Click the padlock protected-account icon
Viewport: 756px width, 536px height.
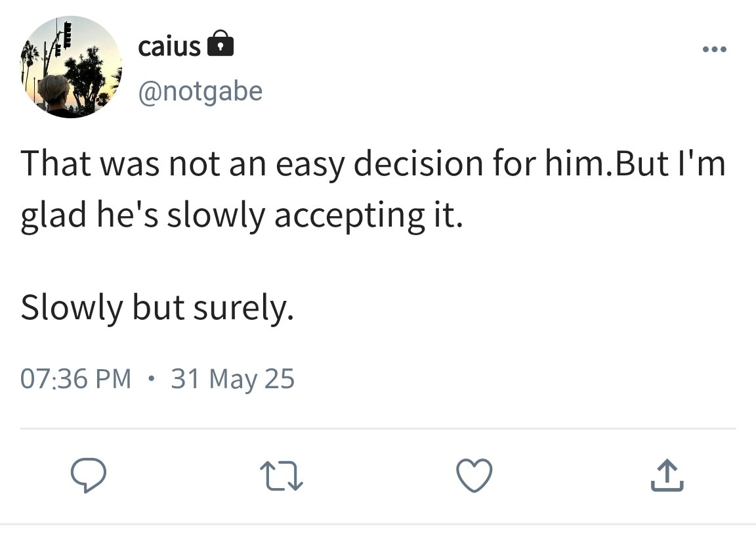tap(220, 43)
